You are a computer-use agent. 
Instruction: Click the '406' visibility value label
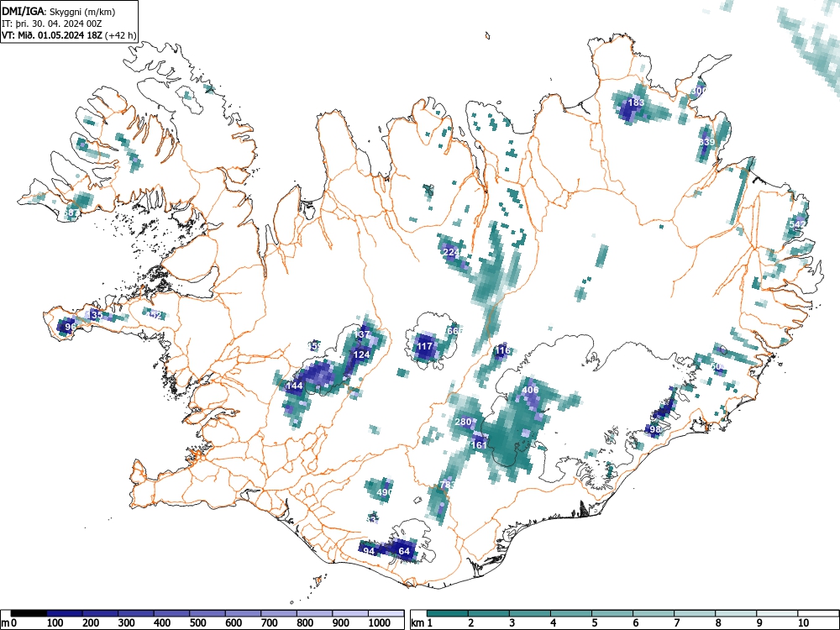coord(530,390)
